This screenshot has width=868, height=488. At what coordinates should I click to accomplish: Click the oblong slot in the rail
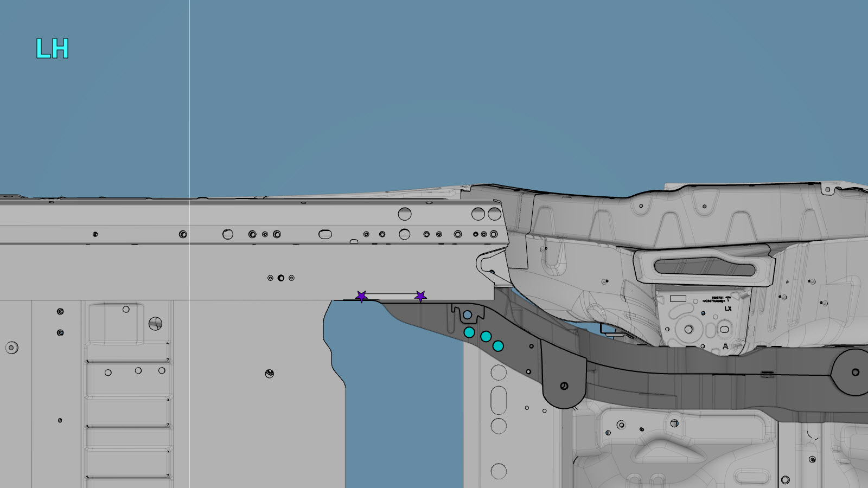coord(325,234)
